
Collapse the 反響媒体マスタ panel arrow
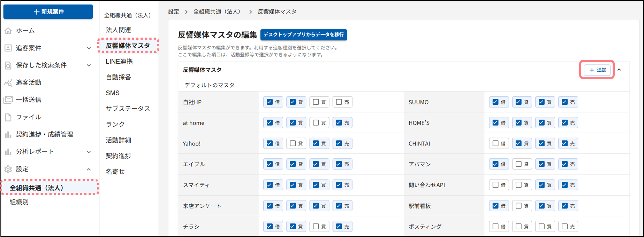click(x=619, y=70)
